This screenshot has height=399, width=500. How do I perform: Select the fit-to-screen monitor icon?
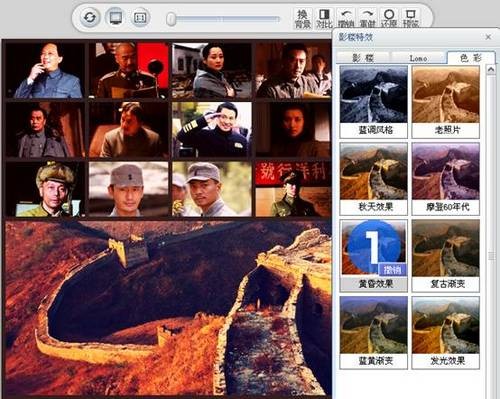coord(115,17)
